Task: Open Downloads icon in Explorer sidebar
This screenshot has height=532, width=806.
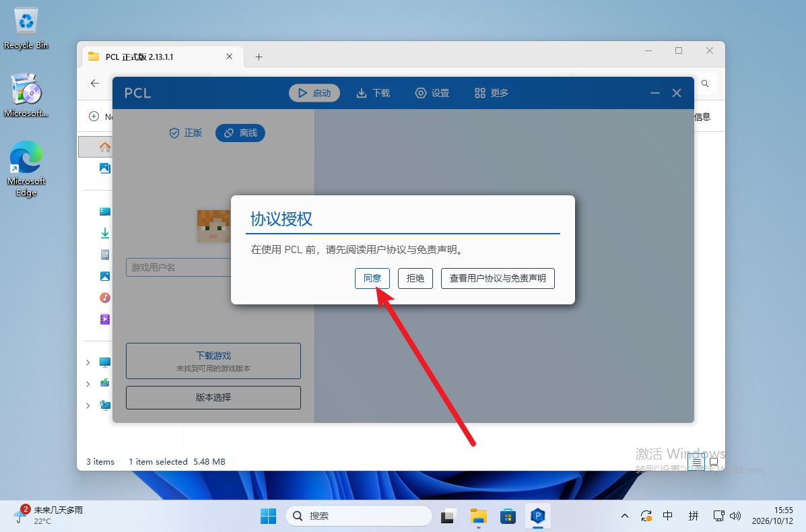Action: 105,233
